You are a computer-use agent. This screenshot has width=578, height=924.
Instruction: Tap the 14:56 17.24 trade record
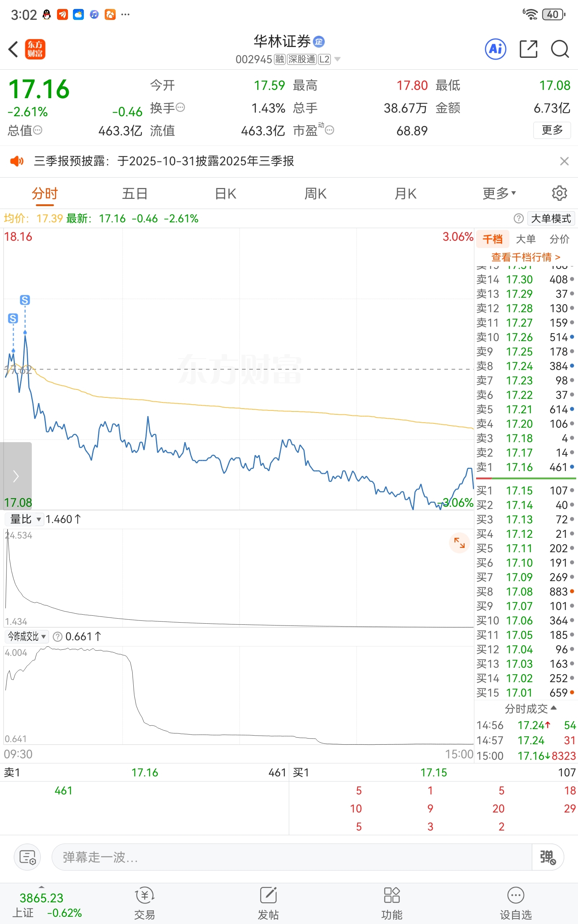tap(526, 725)
